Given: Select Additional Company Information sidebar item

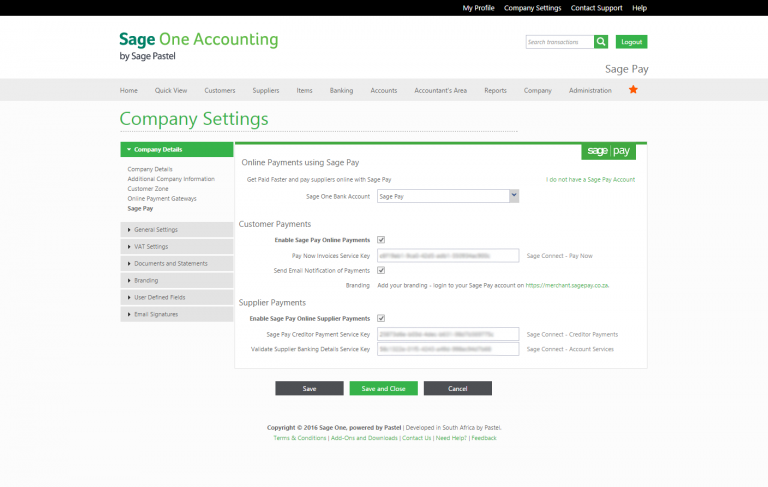Looking at the screenshot, I should point(171,179).
